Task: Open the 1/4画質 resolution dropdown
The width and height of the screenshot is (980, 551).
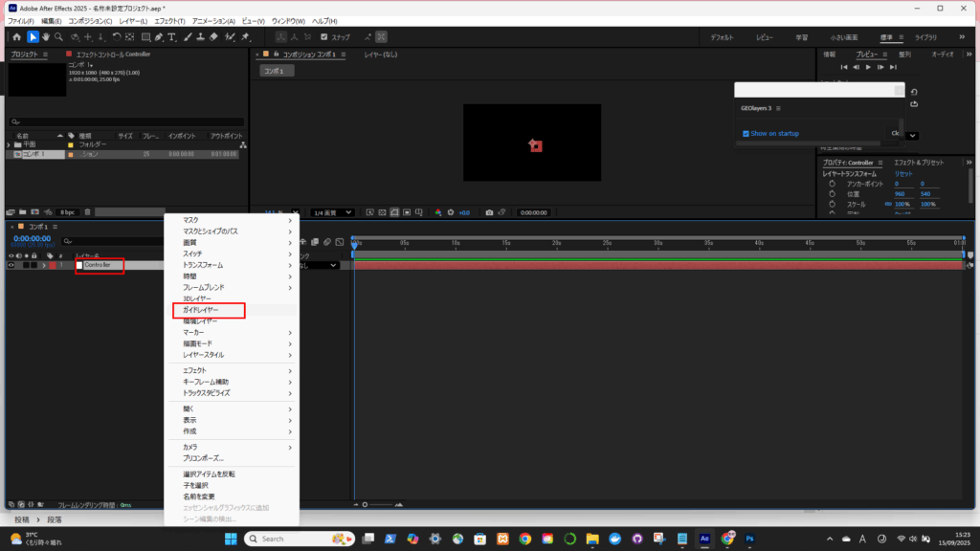Action: [x=333, y=212]
